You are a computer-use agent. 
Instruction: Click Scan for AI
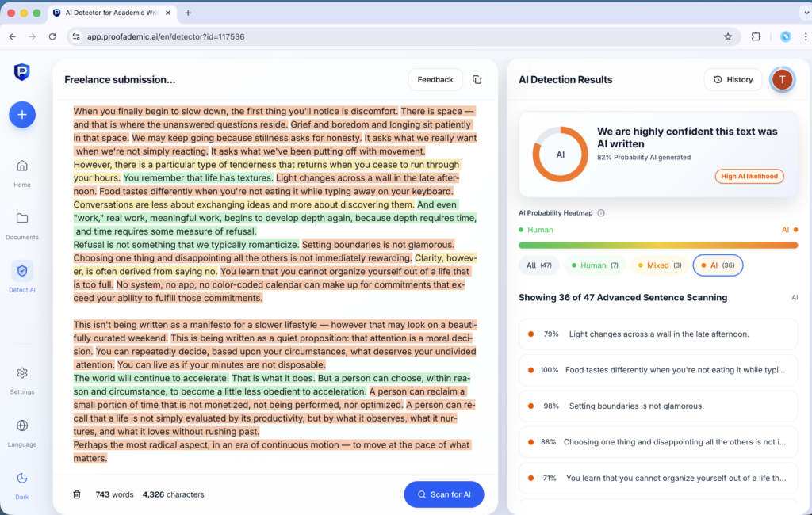[x=444, y=494]
